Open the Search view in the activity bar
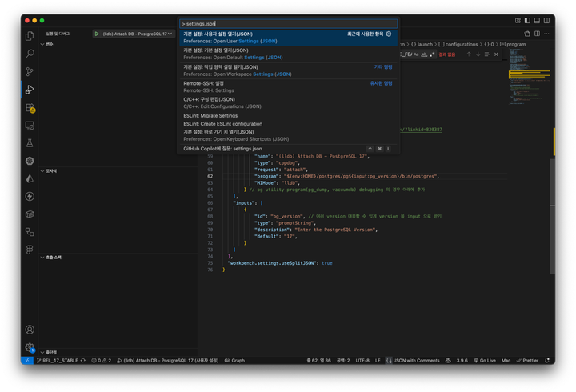The height and width of the screenshot is (392, 576). pyautogui.click(x=30, y=54)
